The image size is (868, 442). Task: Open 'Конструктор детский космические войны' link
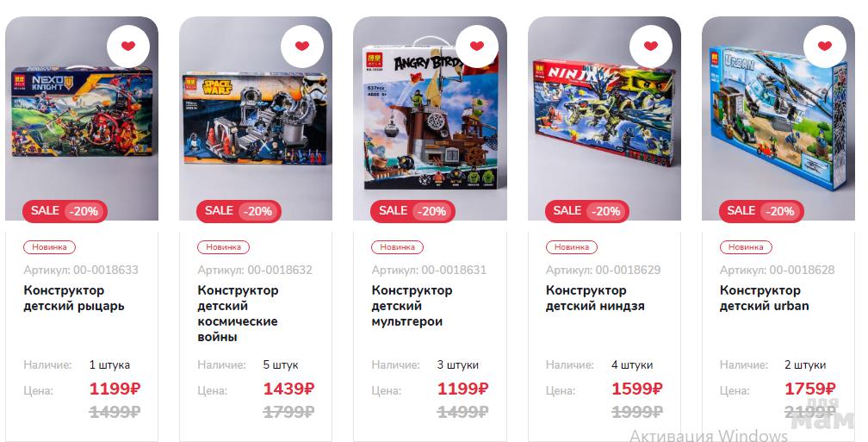pos(238,314)
